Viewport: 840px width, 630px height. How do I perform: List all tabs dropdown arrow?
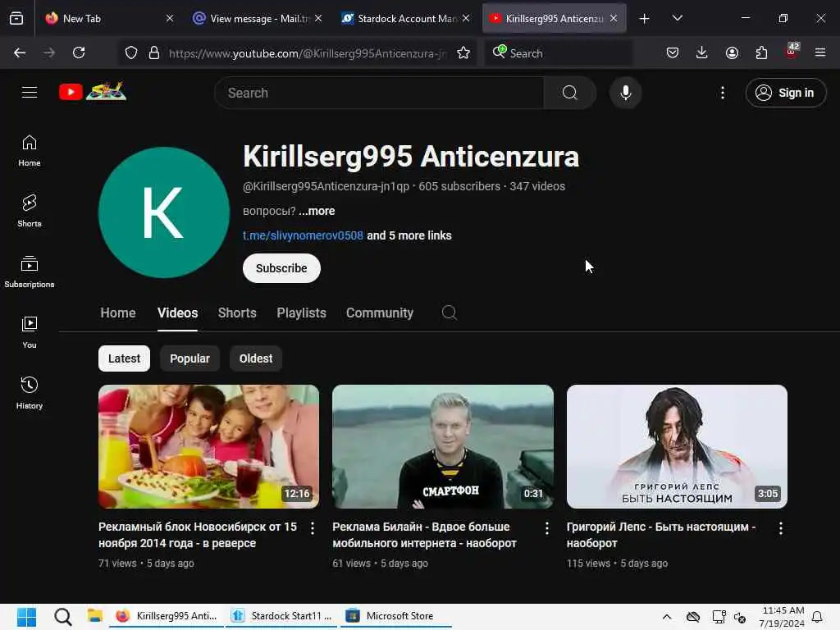coord(677,18)
